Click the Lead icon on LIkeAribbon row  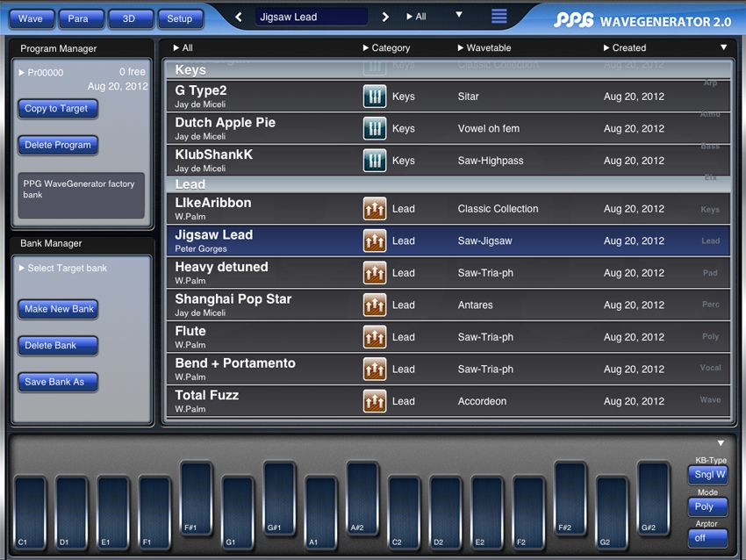point(375,209)
